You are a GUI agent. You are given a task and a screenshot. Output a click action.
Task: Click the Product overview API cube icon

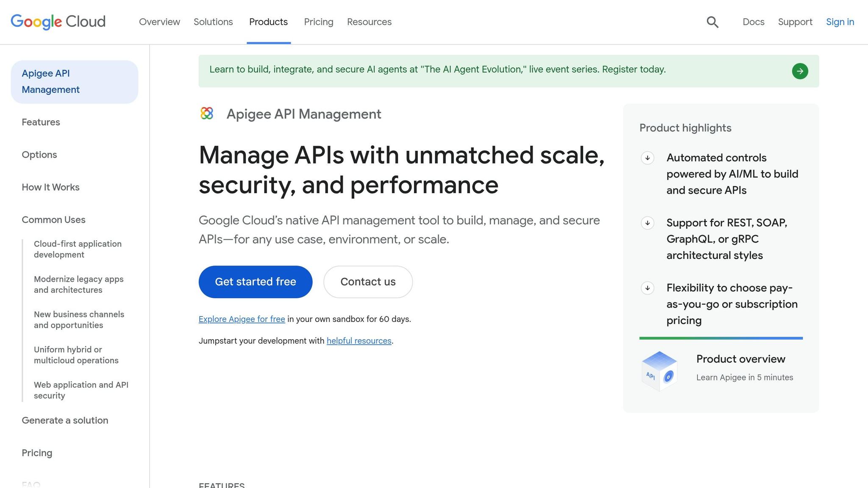click(x=659, y=369)
